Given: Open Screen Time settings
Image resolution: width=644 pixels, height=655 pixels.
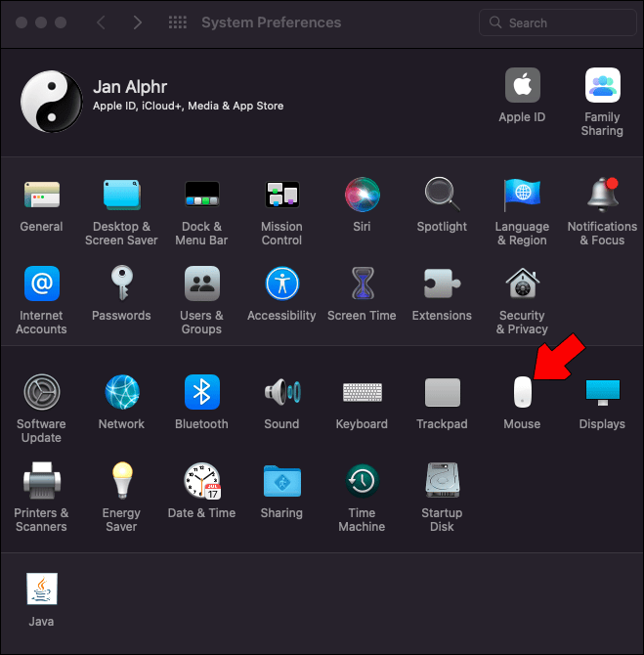Looking at the screenshot, I should click(363, 284).
